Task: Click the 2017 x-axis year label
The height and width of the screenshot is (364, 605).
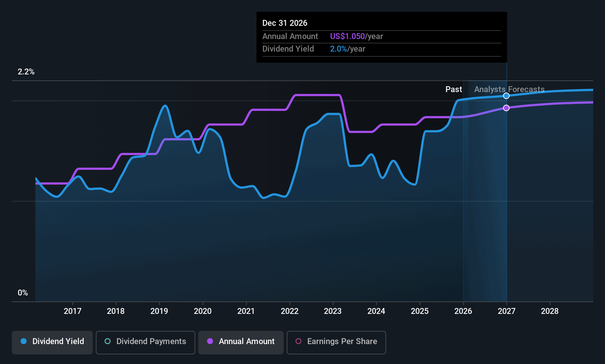Action: coord(73,311)
